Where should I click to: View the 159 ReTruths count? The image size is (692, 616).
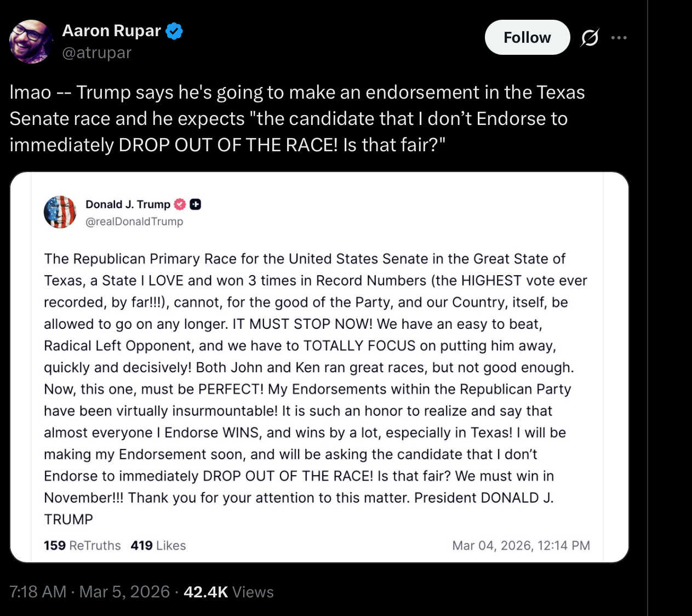point(82,545)
